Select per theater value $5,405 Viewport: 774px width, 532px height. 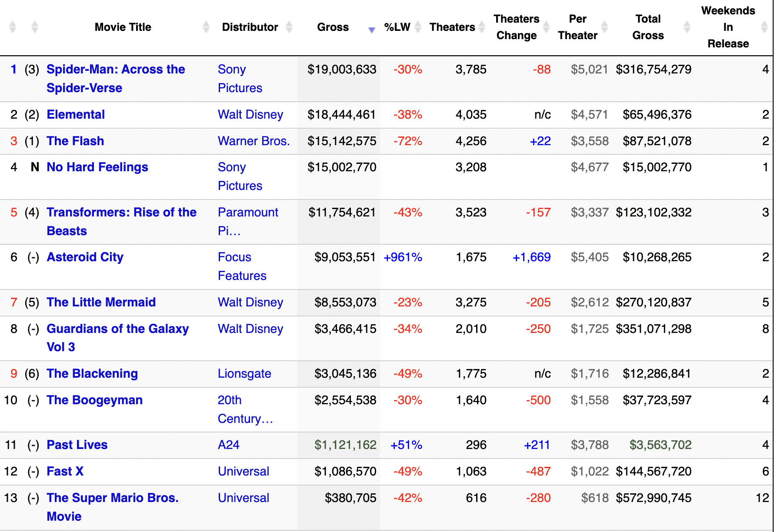point(590,257)
